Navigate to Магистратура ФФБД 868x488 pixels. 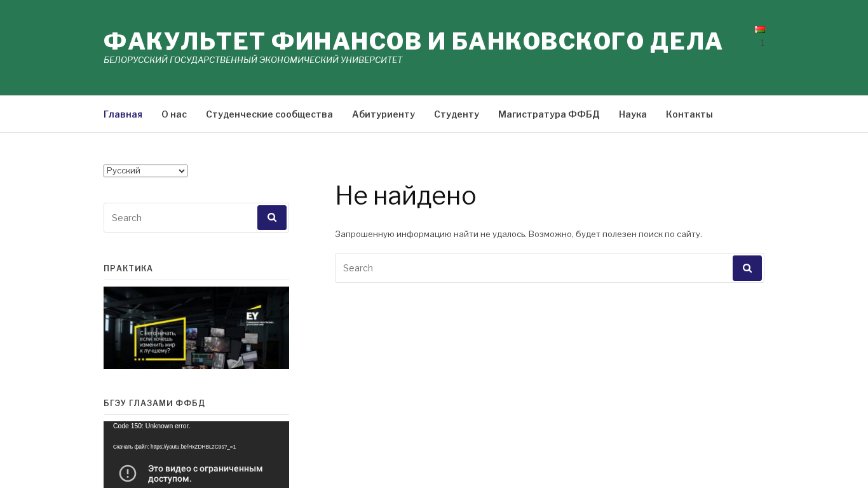[x=548, y=114]
